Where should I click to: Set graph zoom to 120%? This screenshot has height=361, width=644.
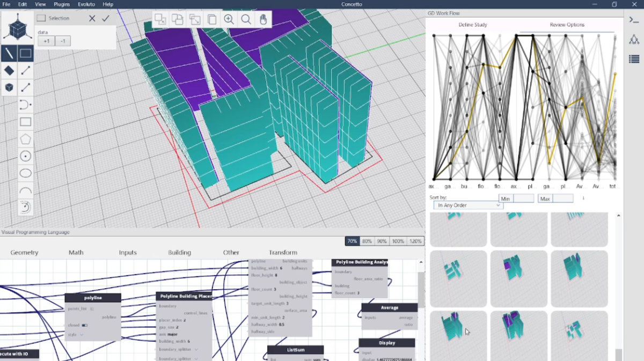pos(415,241)
